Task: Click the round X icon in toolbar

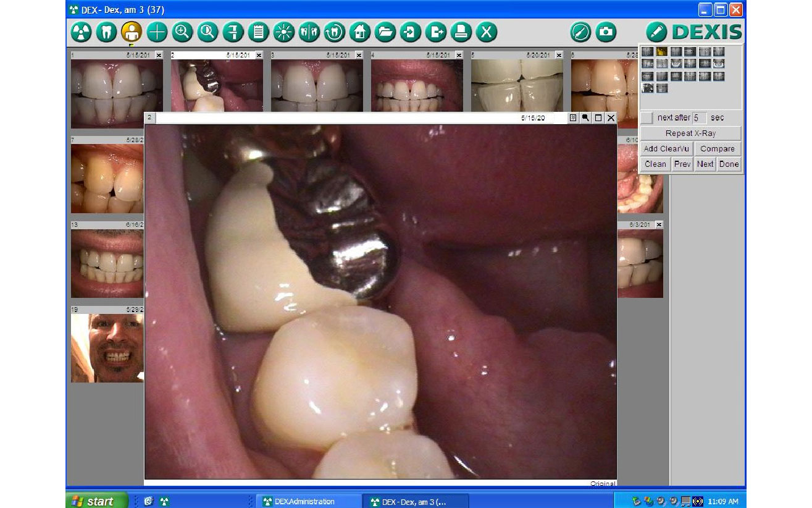Action: click(487, 32)
